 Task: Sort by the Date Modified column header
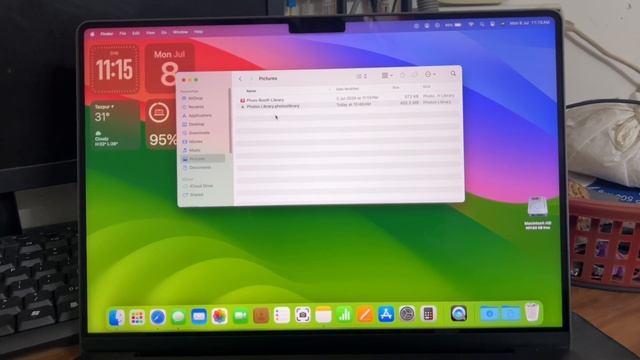(x=347, y=89)
